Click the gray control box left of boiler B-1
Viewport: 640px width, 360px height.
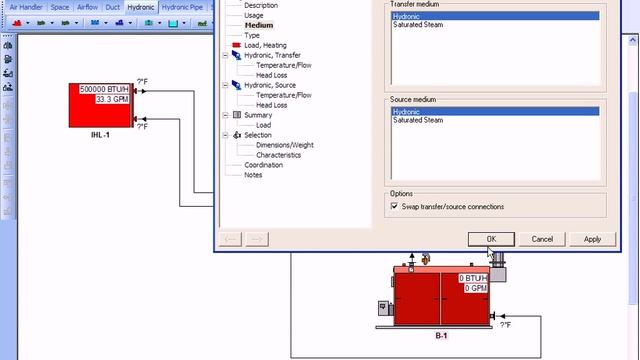[x=384, y=308]
